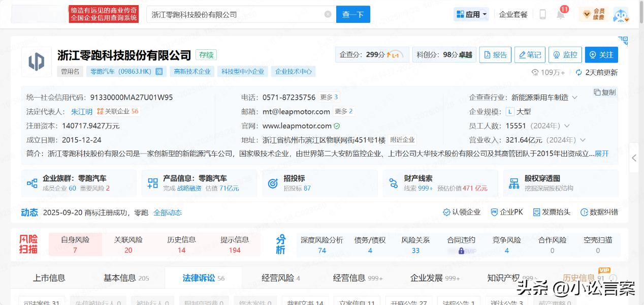The height and width of the screenshot is (305, 644).
Task: Click 展开 to expand the company intro
Action: point(601,154)
